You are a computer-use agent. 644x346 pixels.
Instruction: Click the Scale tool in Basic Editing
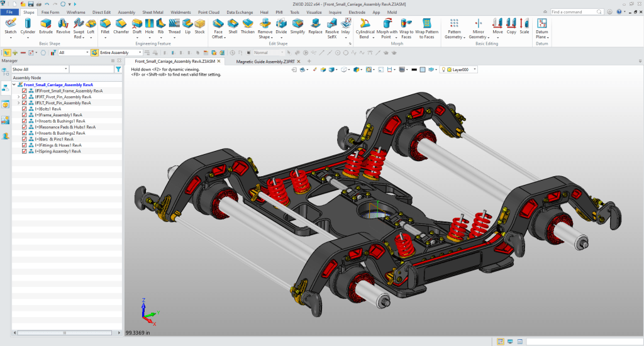(x=524, y=25)
